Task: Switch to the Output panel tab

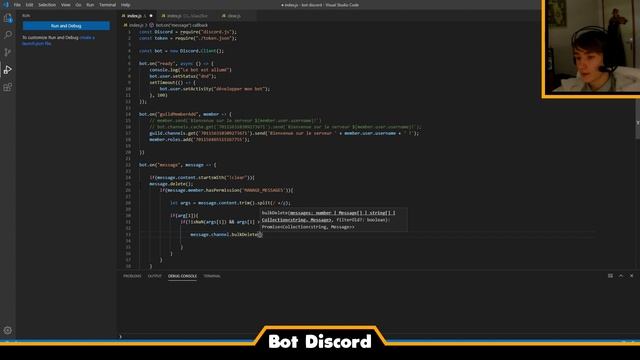Action: point(155,276)
